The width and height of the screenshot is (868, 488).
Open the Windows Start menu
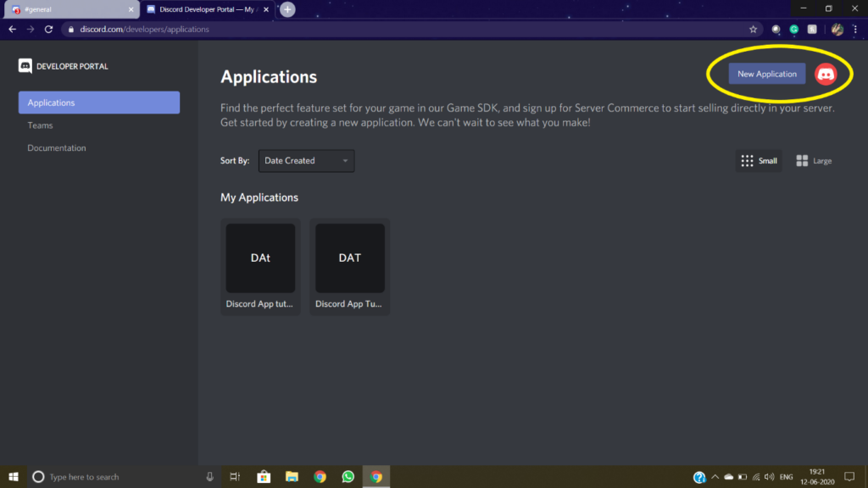pyautogui.click(x=14, y=476)
